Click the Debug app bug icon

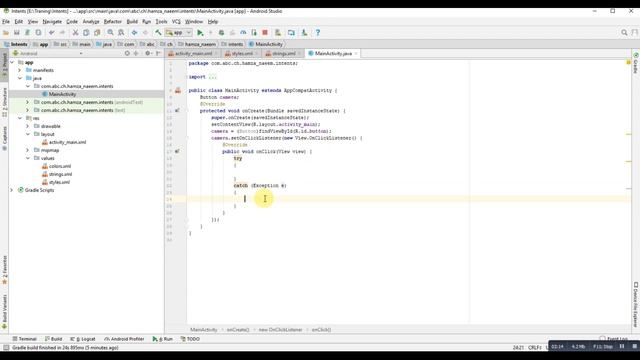222,33
